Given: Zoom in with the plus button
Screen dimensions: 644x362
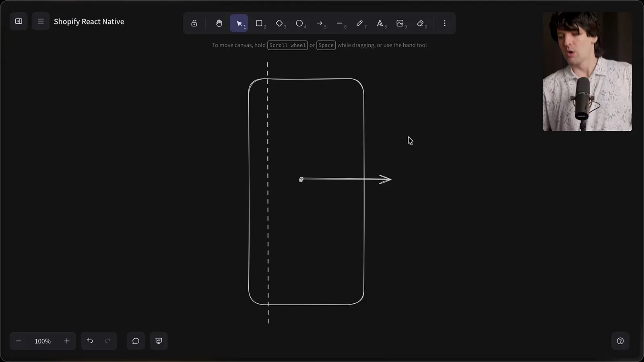Looking at the screenshot, I should 67,341.
